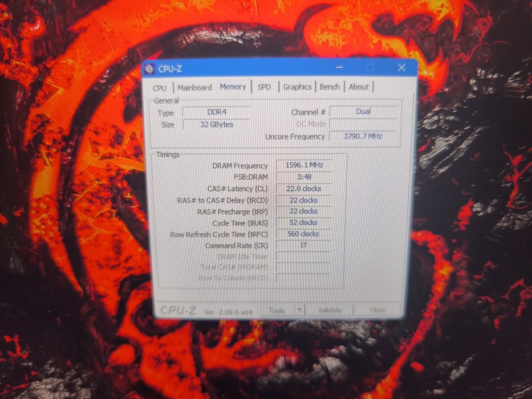532x399 pixels.
Task: Select the 1T command rate value
Action: [304, 245]
